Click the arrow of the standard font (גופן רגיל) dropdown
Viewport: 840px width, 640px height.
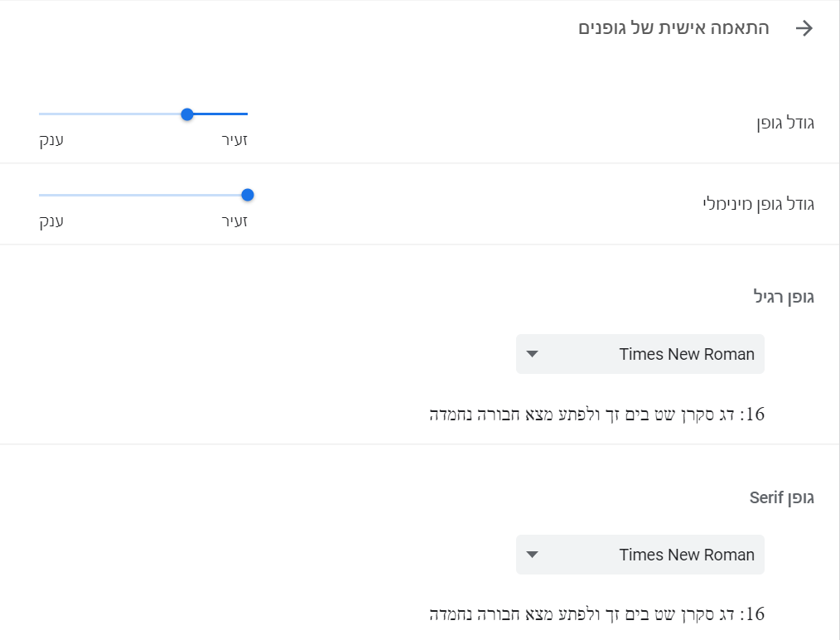click(533, 354)
